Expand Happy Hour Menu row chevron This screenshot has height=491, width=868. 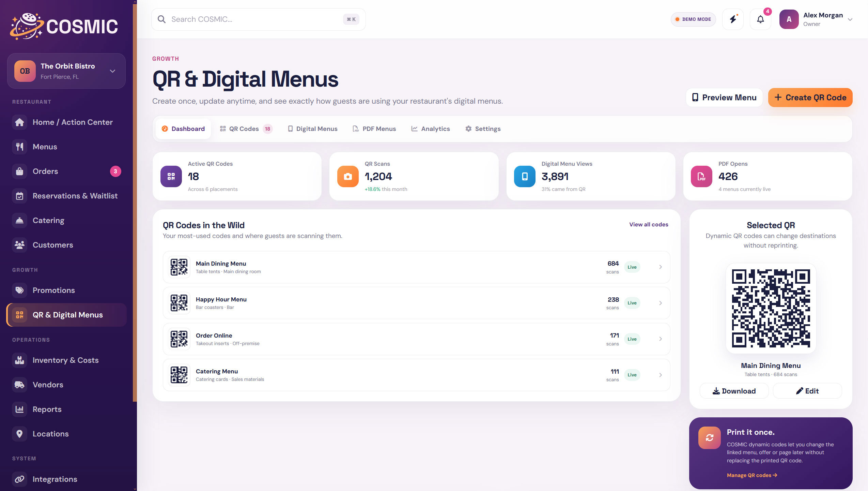click(661, 303)
